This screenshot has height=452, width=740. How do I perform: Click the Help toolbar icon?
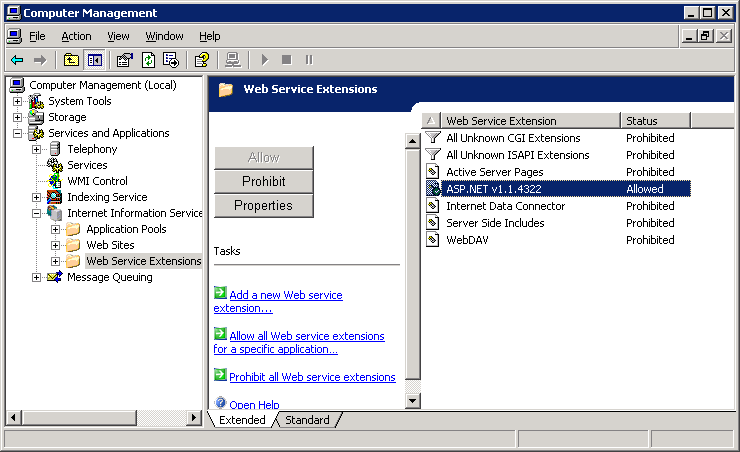click(202, 60)
